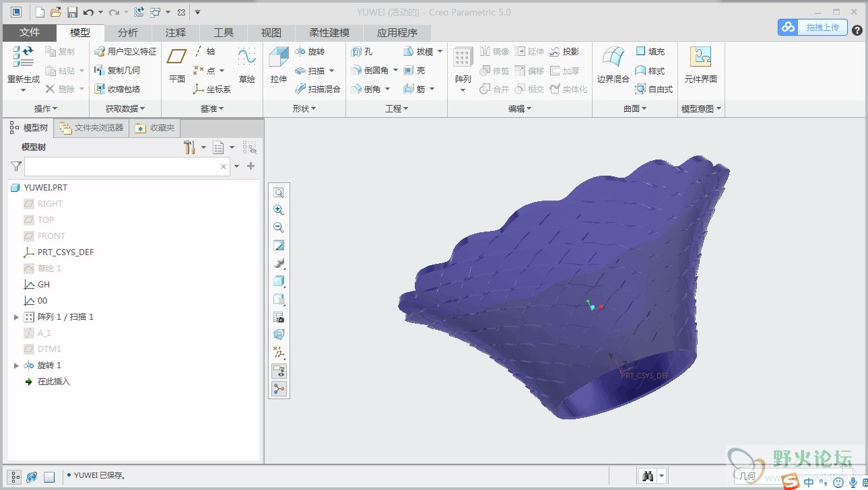The height and width of the screenshot is (490, 868).
Task: Open the 基准 group dropdown
Action: 212,108
